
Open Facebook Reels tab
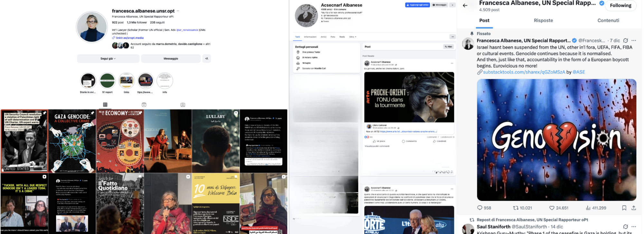[x=342, y=37]
